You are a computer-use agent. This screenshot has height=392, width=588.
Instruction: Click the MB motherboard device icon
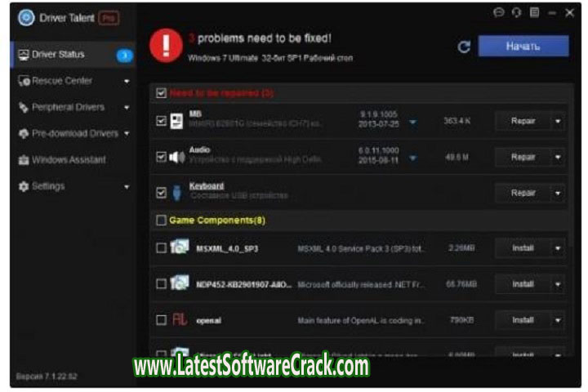click(177, 122)
